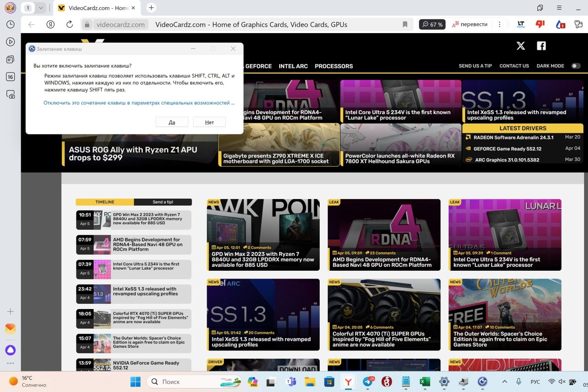Open the PROCESSORS menu item
The height and width of the screenshot is (392, 588).
coord(333,66)
